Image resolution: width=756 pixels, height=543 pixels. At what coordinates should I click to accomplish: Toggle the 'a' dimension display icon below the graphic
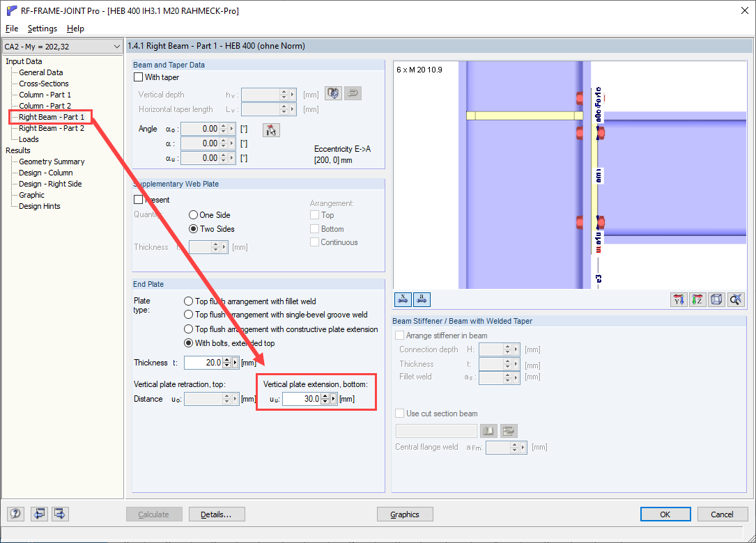pyautogui.click(x=422, y=299)
